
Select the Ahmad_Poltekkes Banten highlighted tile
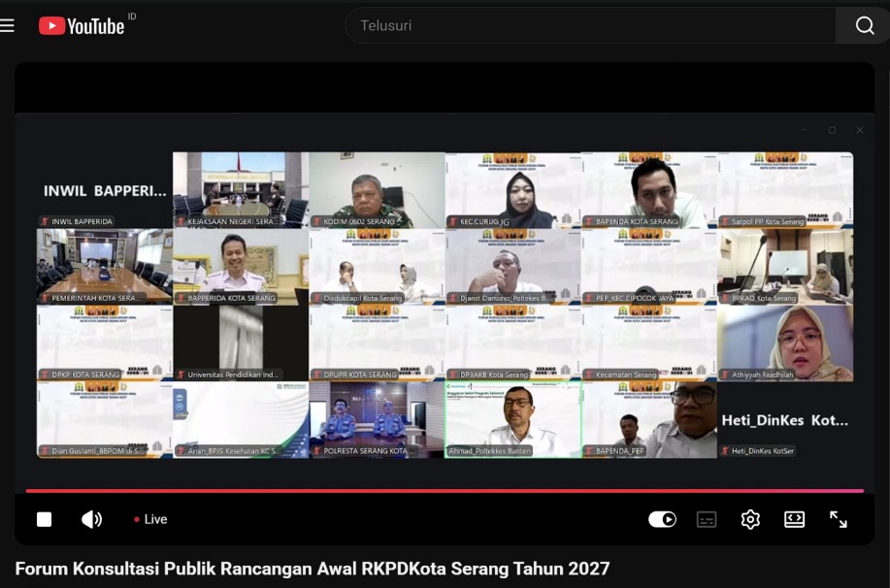512,419
